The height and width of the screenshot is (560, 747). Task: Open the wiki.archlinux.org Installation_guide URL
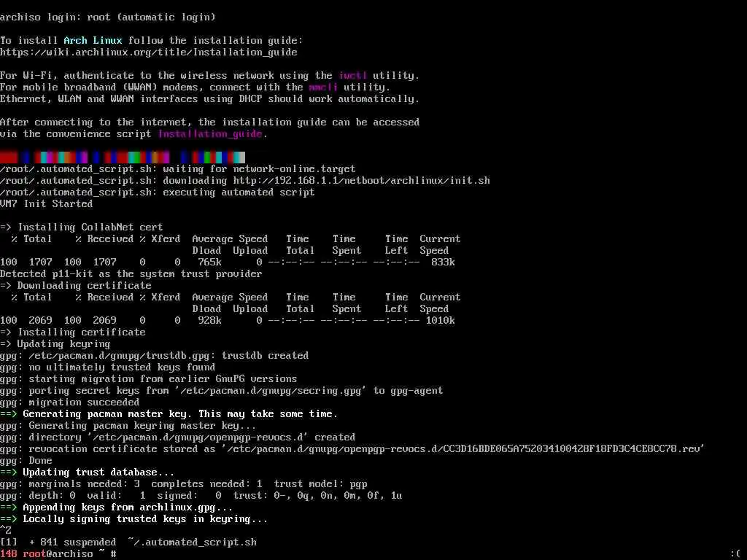point(149,52)
